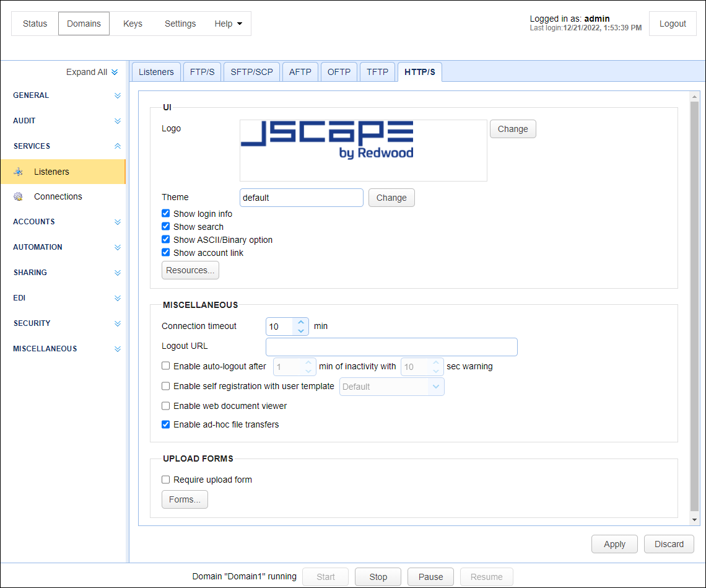Screen dimensions: 706x588
Task: Pause the Domain1 domain
Action: click(x=430, y=577)
